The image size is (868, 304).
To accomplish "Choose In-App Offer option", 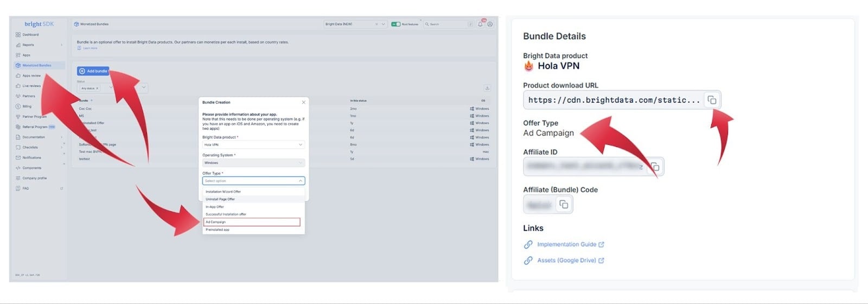I will (253, 207).
